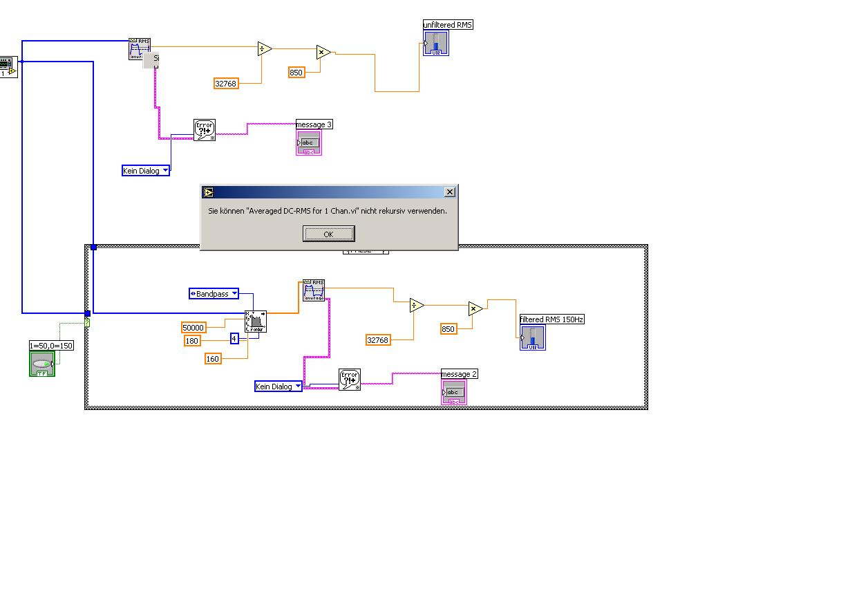Image resolution: width=868 pixels, height=614 pixels.
Task: Click the data acquisition node at the left edge
Action: [8, 66]
